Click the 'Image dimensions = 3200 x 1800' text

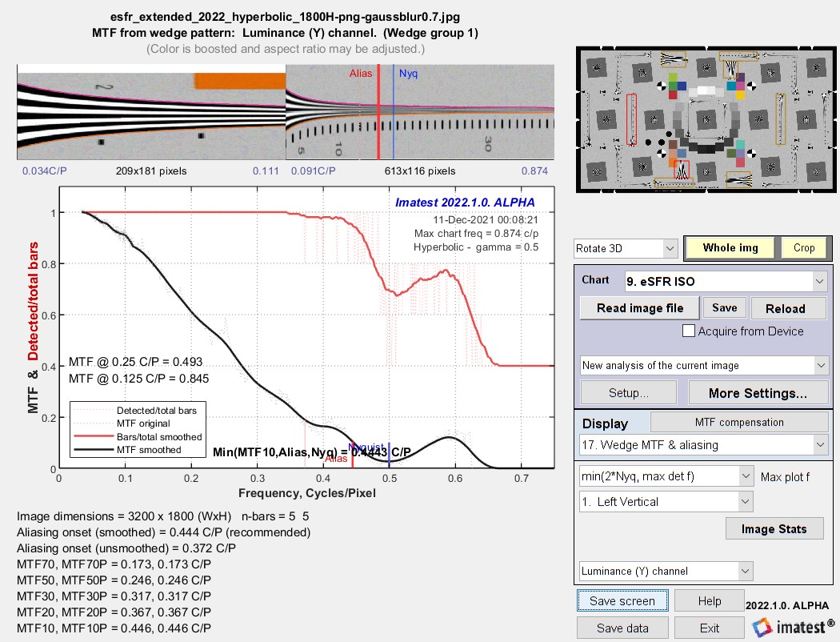[124, 516]
